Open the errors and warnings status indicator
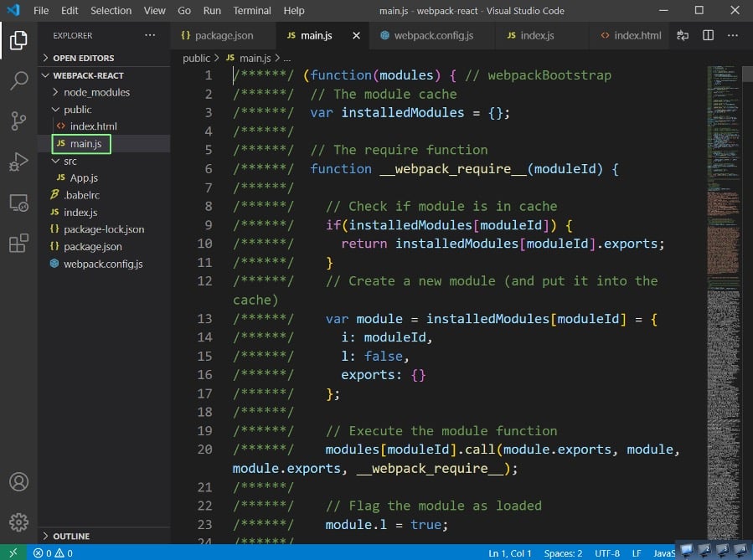Viewport: 753px width, 560px height. [x=53, y=553]
